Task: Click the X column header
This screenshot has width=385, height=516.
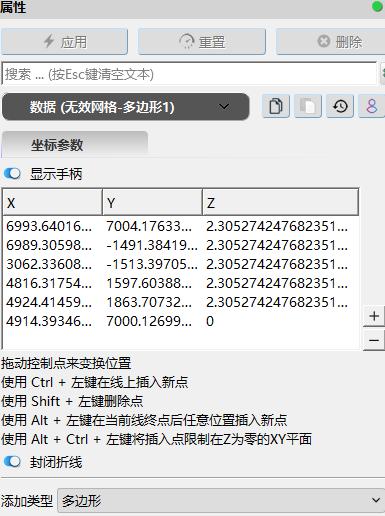Action: click(x=52, y=202)
